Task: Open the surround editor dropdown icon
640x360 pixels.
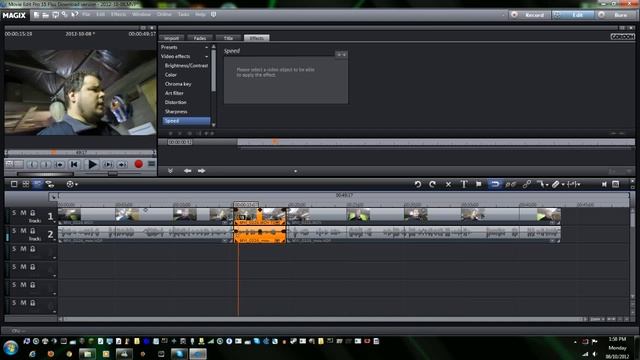Action: tap(71, 184)
